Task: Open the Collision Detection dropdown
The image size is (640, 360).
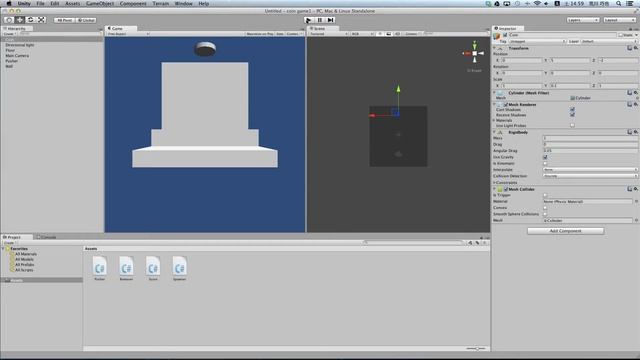Action: (x=590, y=176)
